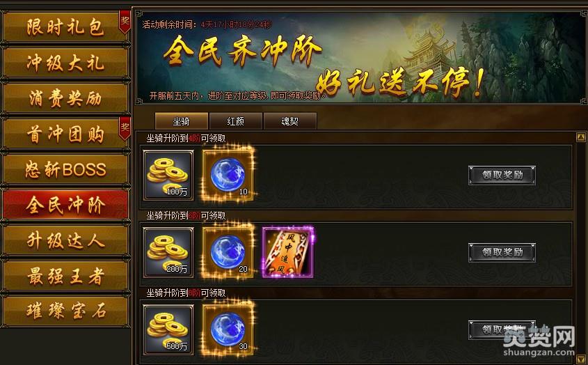Click the red 奖 badge on 限时礼包

point(125,21)
